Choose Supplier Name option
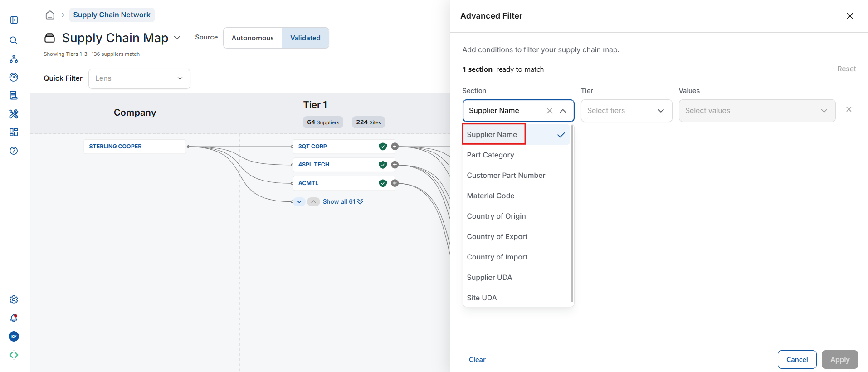 [516, 134]
